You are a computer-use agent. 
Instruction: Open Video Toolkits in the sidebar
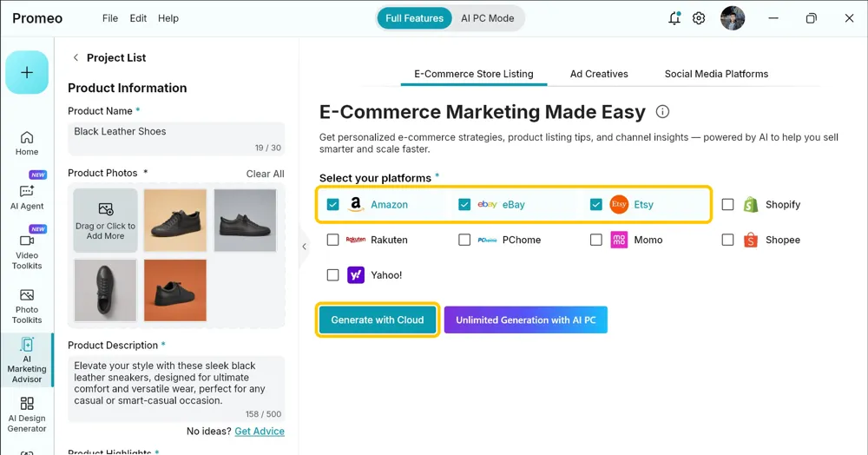point(27,252)
